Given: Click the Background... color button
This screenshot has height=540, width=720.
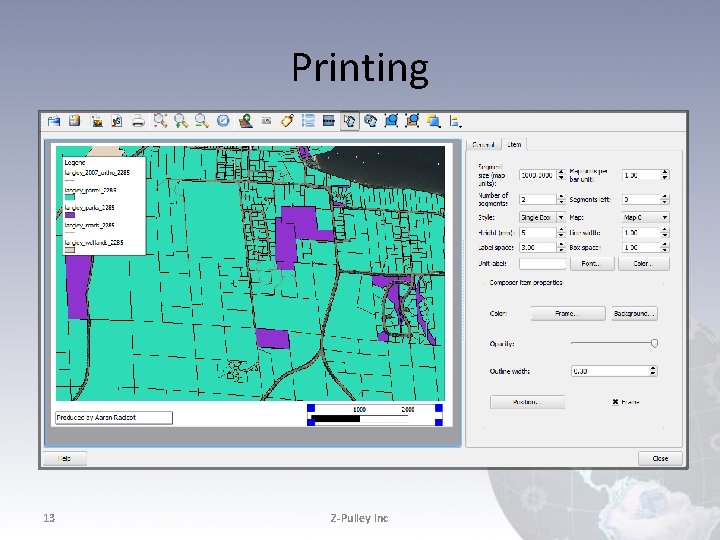Looking at the screenshot, I should tap(634, 314).
